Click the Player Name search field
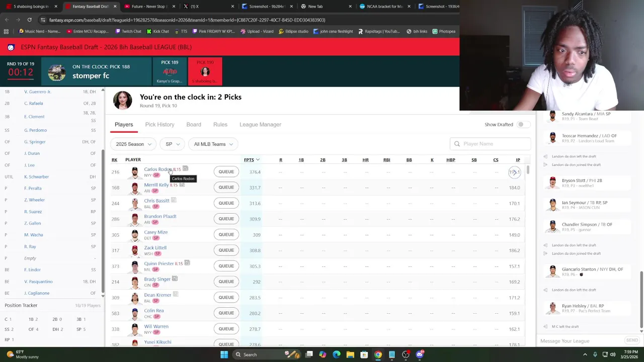 pos(490,144)
